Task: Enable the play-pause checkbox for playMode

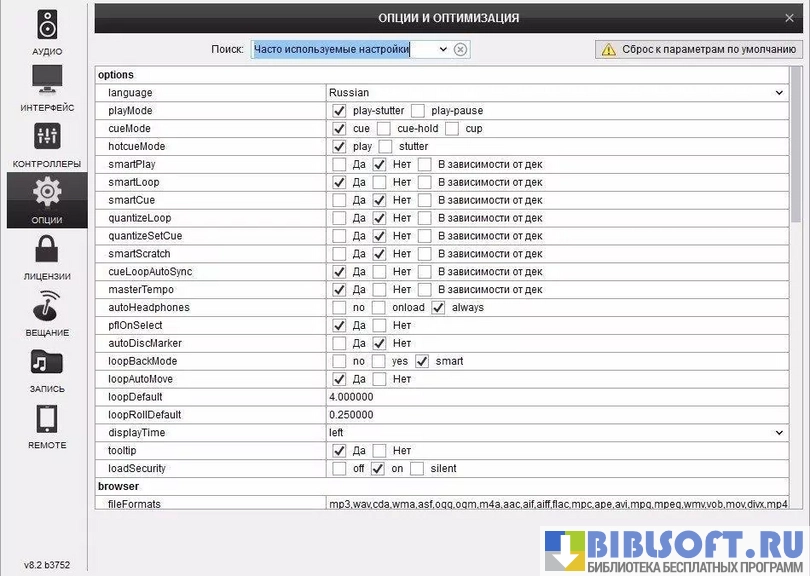Action: click(418, 111)
